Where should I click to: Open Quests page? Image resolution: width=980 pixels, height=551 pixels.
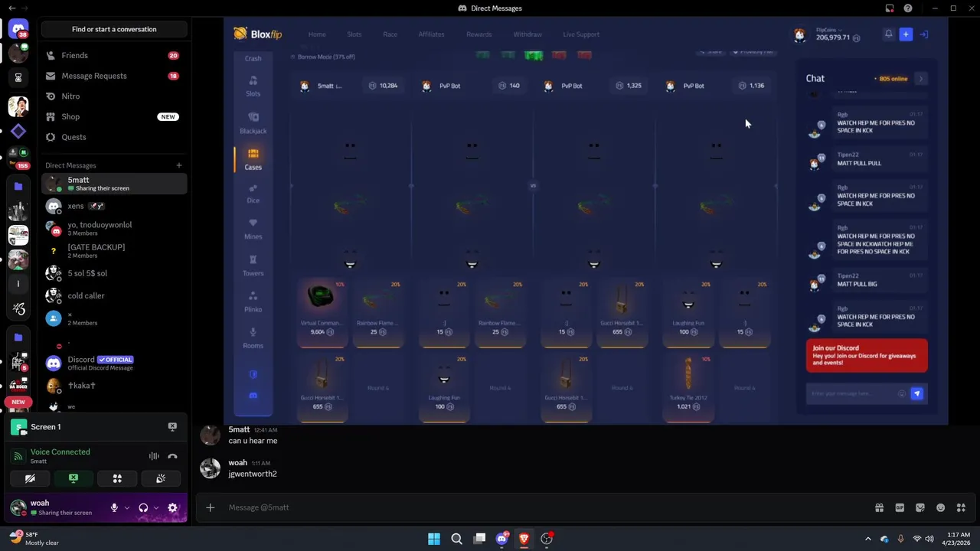(x=114, y=137)
